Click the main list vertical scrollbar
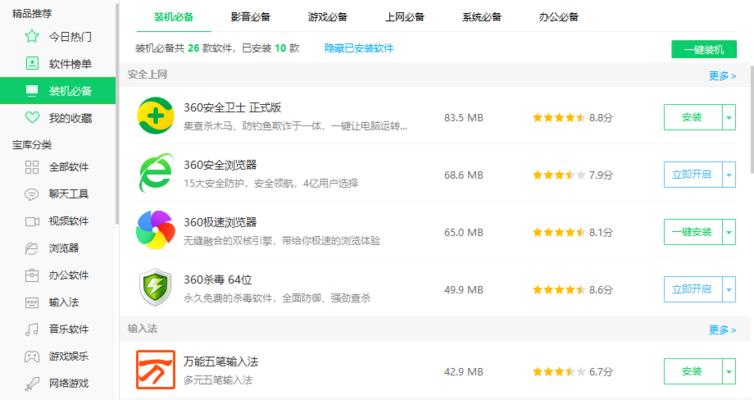Screen dimensions: 754x400 coord(751,120)
